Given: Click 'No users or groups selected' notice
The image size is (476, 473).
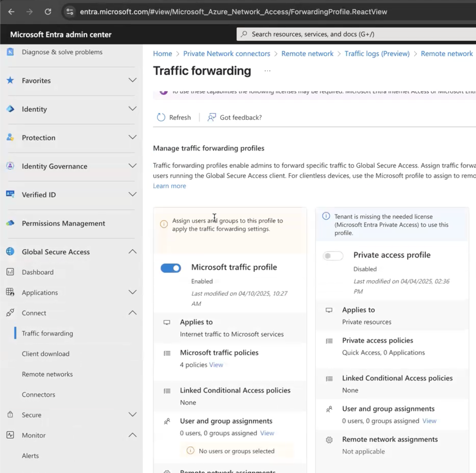Looking at the screenshot, I should click(237, 451).
